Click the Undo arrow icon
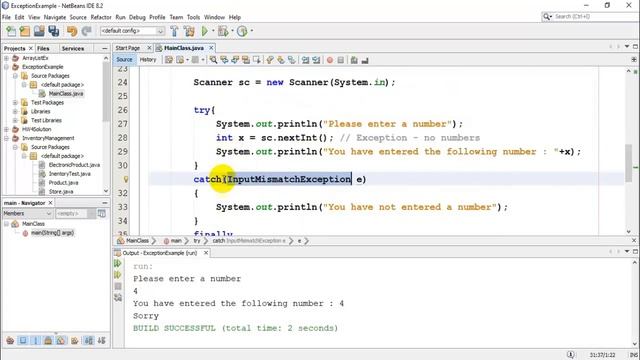This screenshot has height=360, width=640. click(72, 31)
